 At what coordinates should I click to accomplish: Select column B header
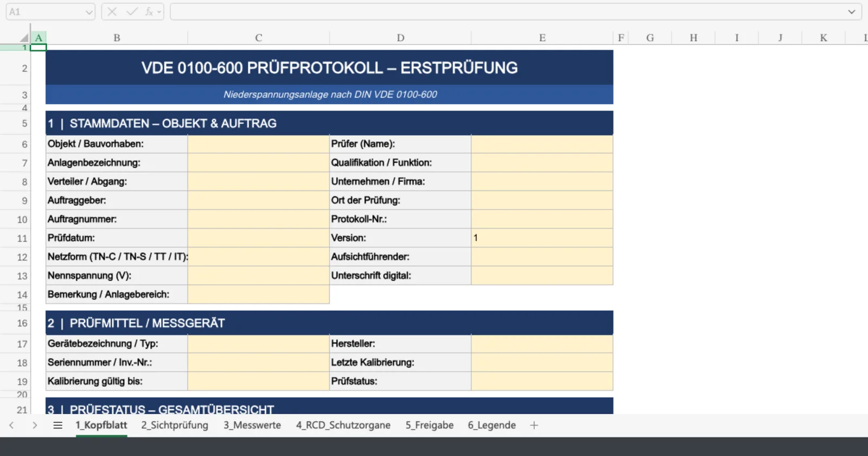117,37
